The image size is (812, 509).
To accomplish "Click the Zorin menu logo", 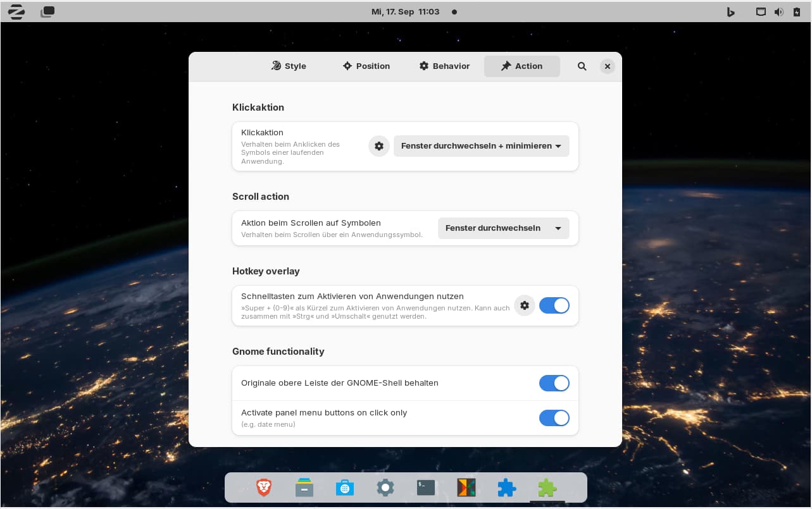I will click(16, 11).
